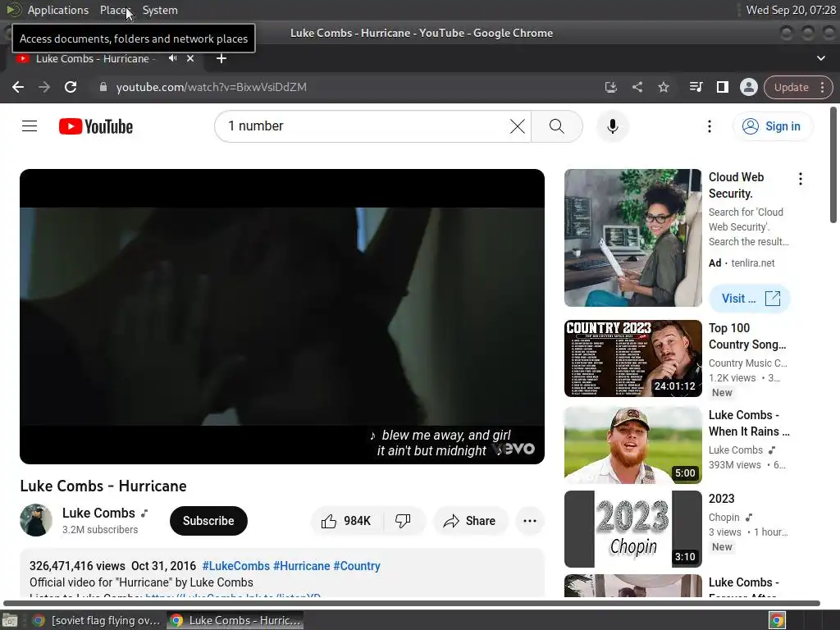Viewport: 840px width, 630px height.
Task: Click the video player to pause
Action: click(282, 316)
